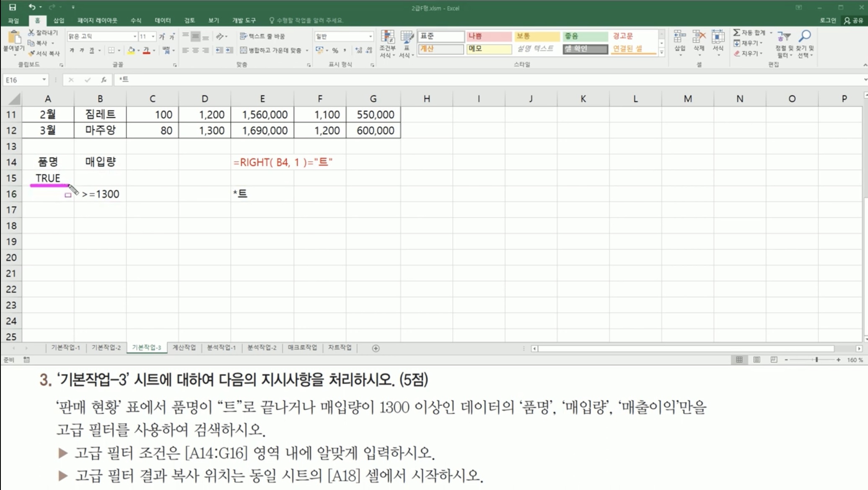Switch to Page Layout view in status bar

point(757,360)
